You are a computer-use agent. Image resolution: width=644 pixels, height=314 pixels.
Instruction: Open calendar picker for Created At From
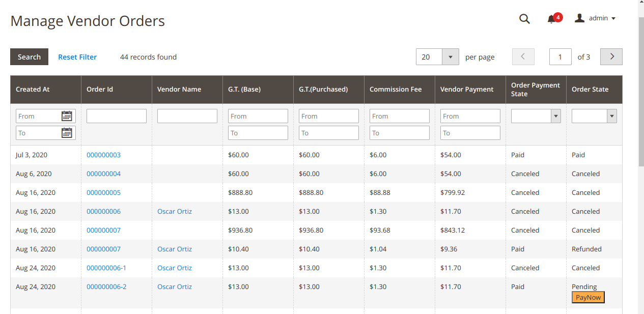pos(67,116)
